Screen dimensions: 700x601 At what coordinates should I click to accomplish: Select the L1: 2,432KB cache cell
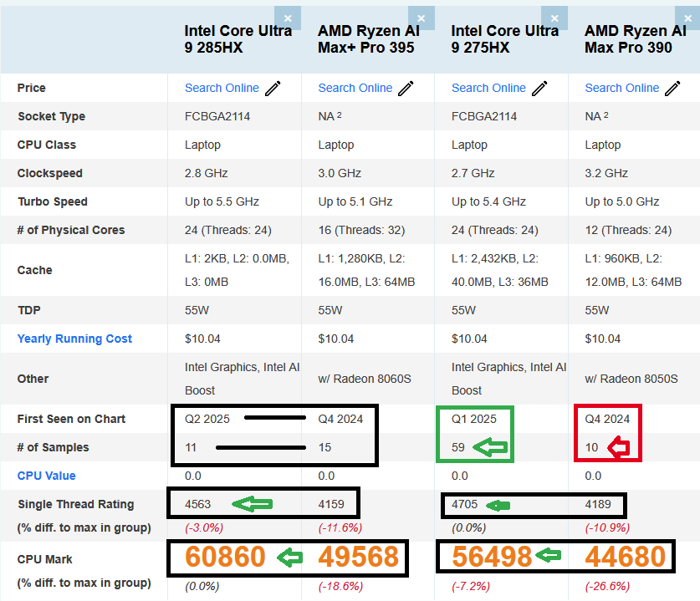[x=500, y=270]
